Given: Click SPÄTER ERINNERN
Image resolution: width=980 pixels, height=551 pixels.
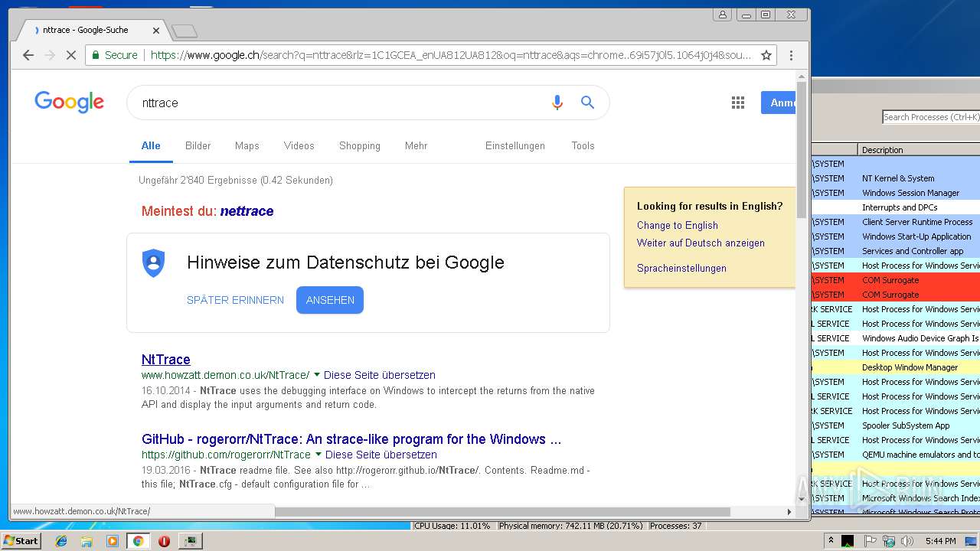Looking at the screenshot, I should point(235,300).
